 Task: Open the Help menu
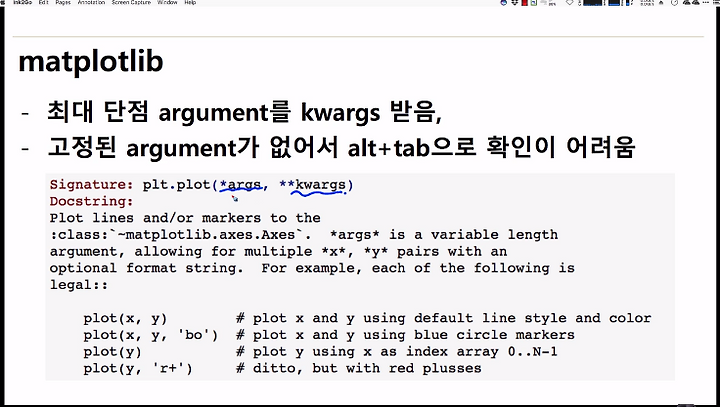190,2
